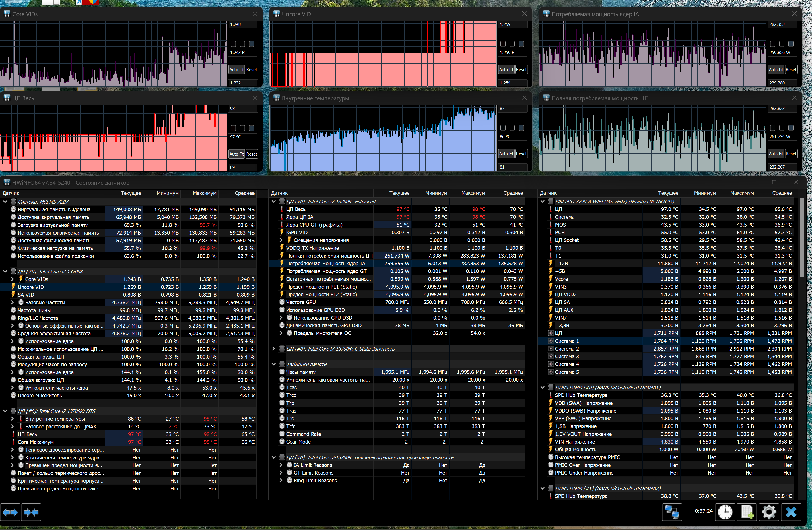Toggle the middle checkbox in Uncore VID graph
The image size is (812, 530).
coord(512,44)
